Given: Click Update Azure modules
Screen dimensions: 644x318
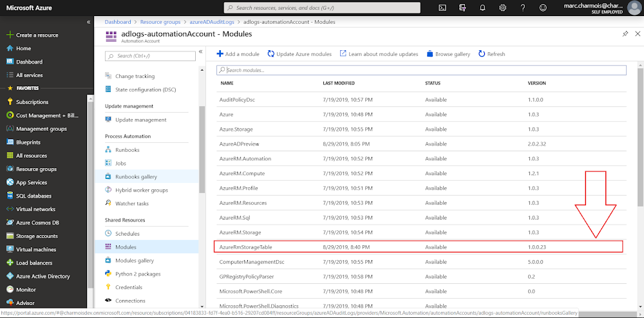Looking at the screenshot, I should (299, 54).
